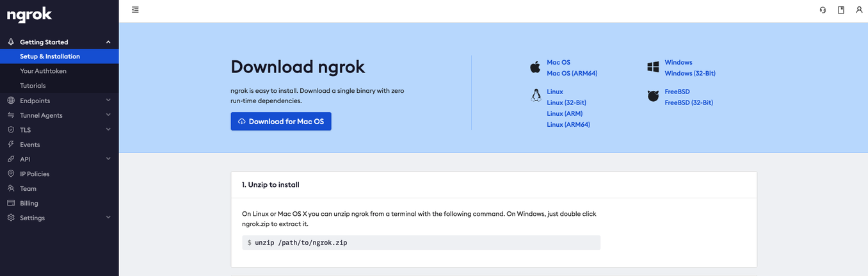The image size is (868, 276).
Task: Click the API link icon
Action: (11, 159)
